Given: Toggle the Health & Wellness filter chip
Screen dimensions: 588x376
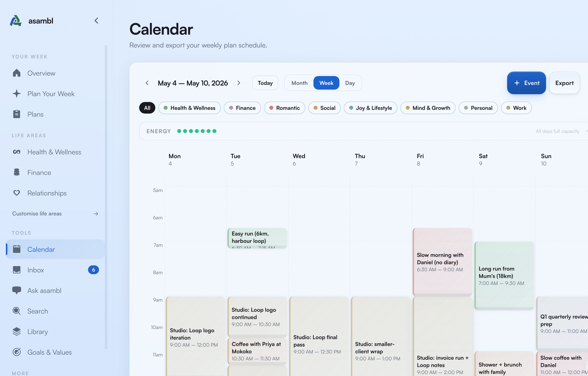Looking at the screenshot, I should [189, 108].
